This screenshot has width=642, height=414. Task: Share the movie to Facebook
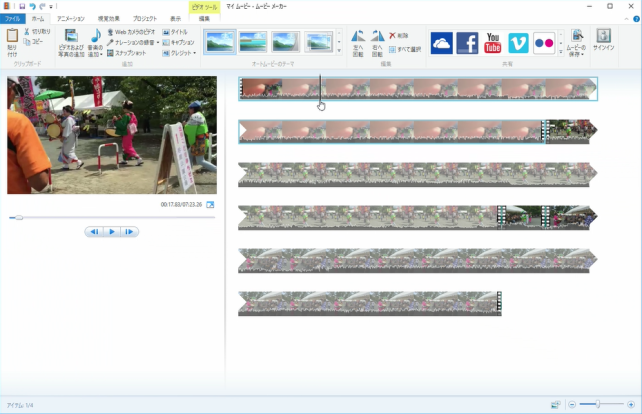(467, 43)
